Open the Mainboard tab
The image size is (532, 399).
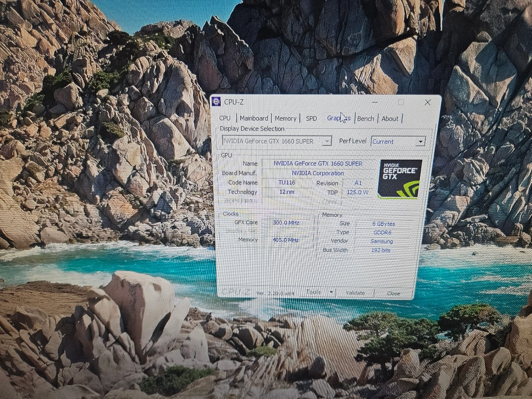tap(254, 118)
